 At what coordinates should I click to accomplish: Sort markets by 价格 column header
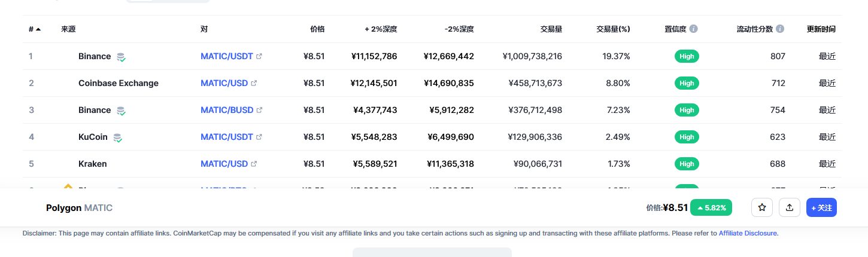pyautogui.click(x=317, y=29)
